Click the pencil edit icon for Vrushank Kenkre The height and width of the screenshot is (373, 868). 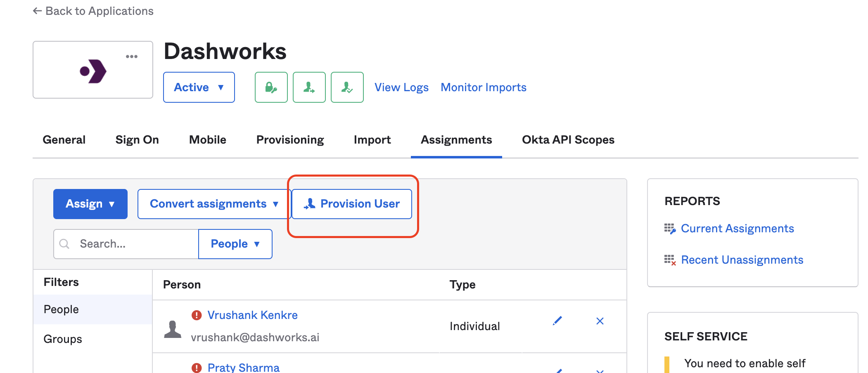click(557, 321)
